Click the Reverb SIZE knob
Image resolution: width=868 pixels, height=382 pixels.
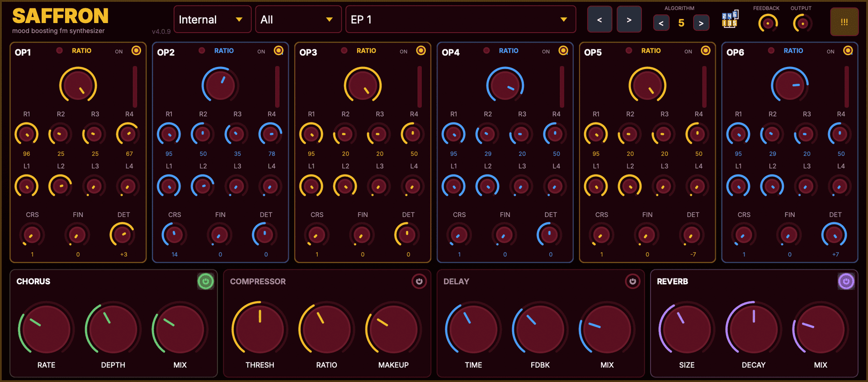687,329
